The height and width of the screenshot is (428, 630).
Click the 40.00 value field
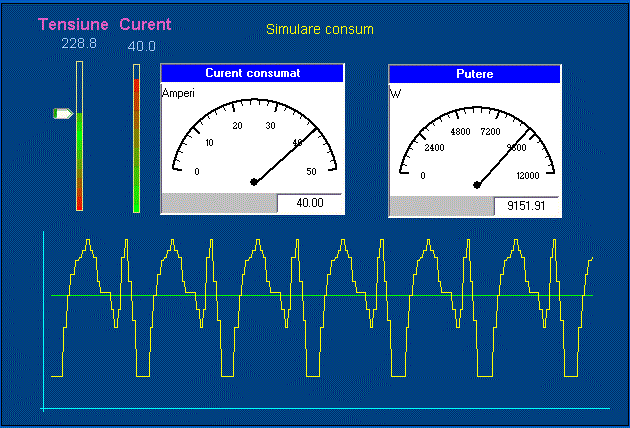point(309,203)
